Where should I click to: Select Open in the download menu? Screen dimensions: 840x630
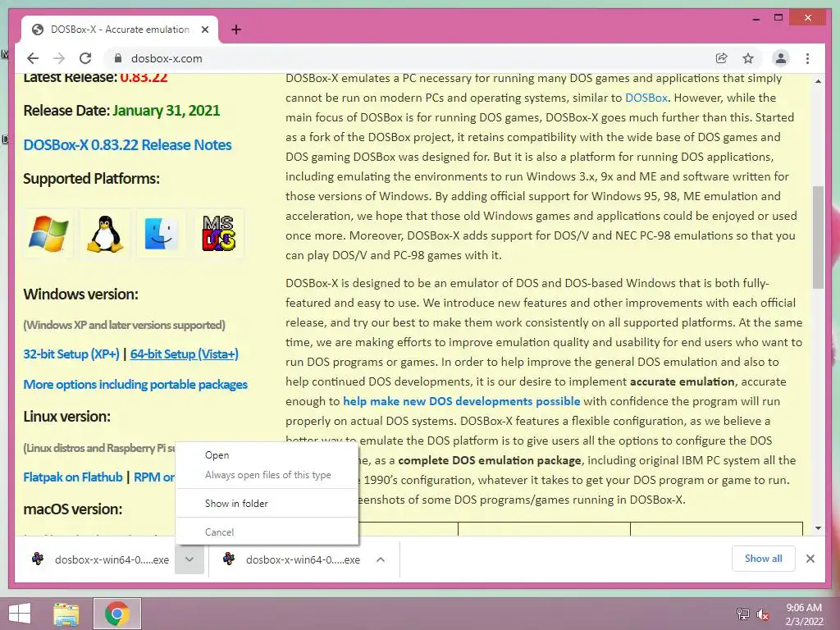pyautogui.click(x=267, y=454)
